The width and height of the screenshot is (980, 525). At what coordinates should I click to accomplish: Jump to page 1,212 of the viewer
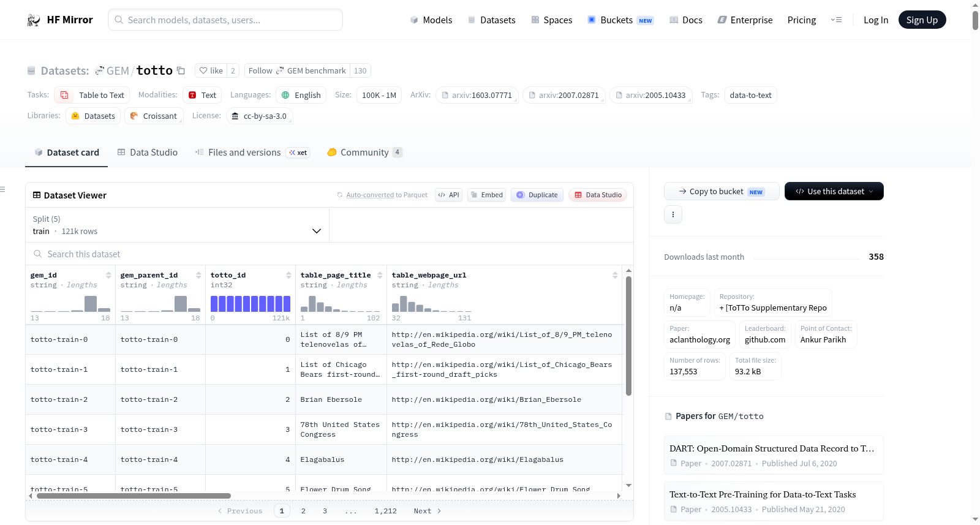386,511
